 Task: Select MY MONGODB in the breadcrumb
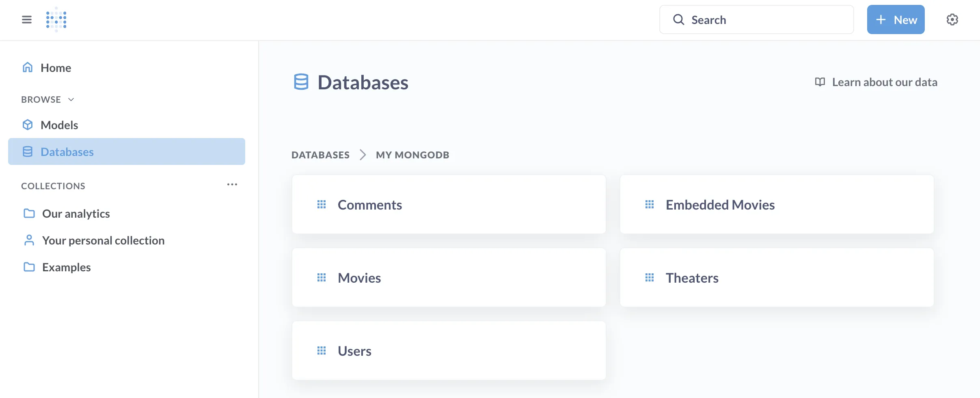click(x=412, y=154)
